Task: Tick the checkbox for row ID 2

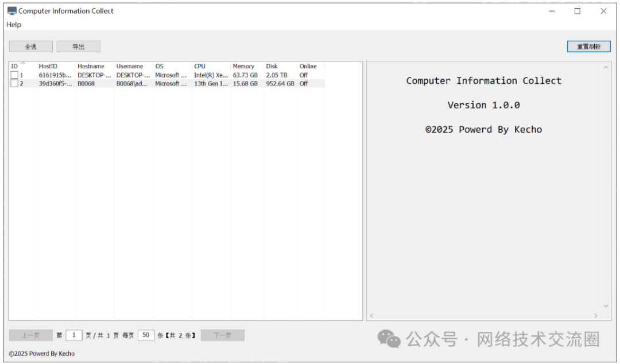Action: [x=14, y=84]
